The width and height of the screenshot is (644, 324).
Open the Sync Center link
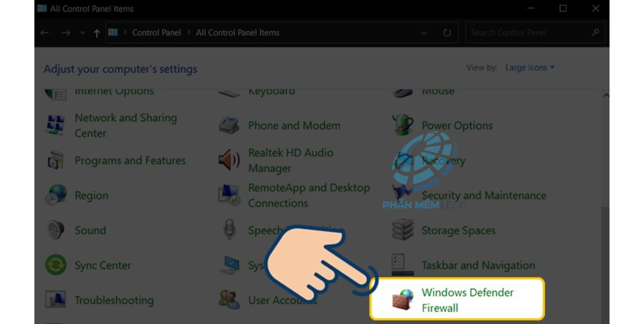tap(103, 265)
